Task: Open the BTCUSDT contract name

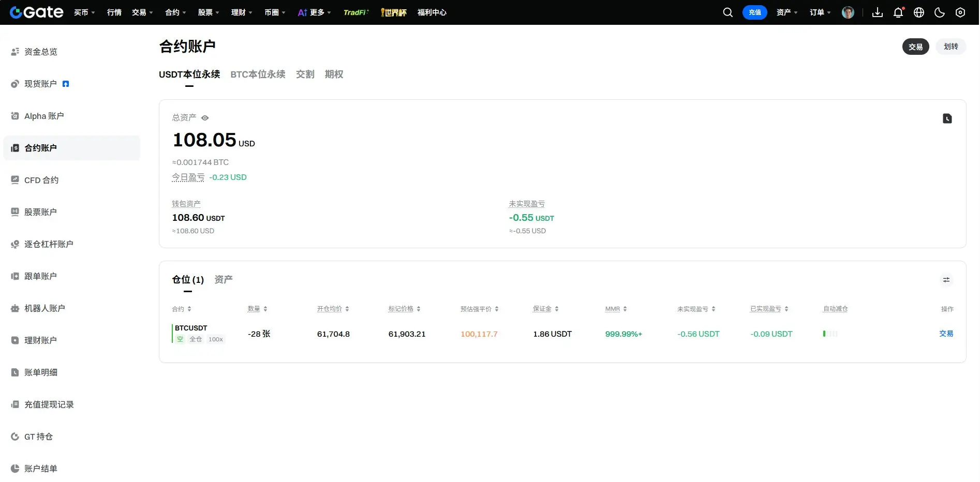Action: pos(191,328)
